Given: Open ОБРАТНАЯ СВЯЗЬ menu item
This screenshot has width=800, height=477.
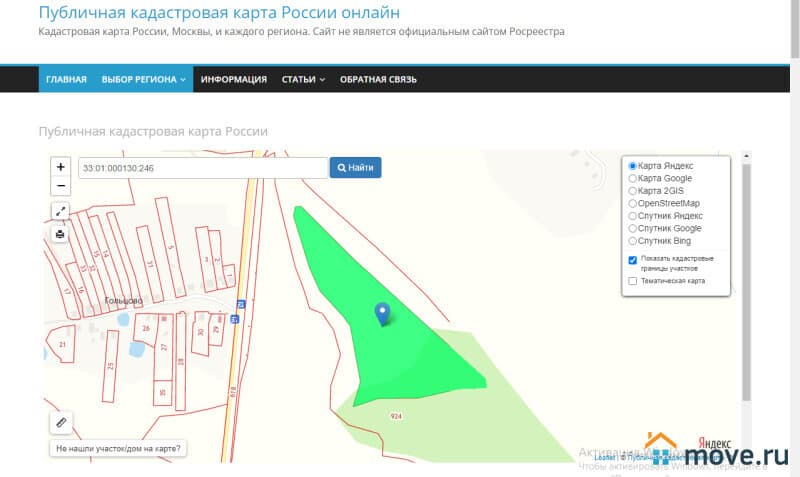Looking at the screenshot, I should coord(378,80).
